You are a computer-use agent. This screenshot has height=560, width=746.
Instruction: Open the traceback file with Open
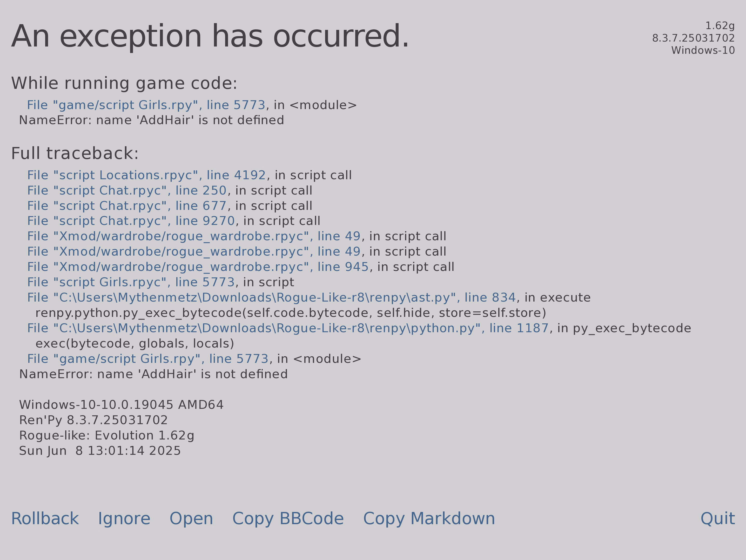click(x=191, y=519)
